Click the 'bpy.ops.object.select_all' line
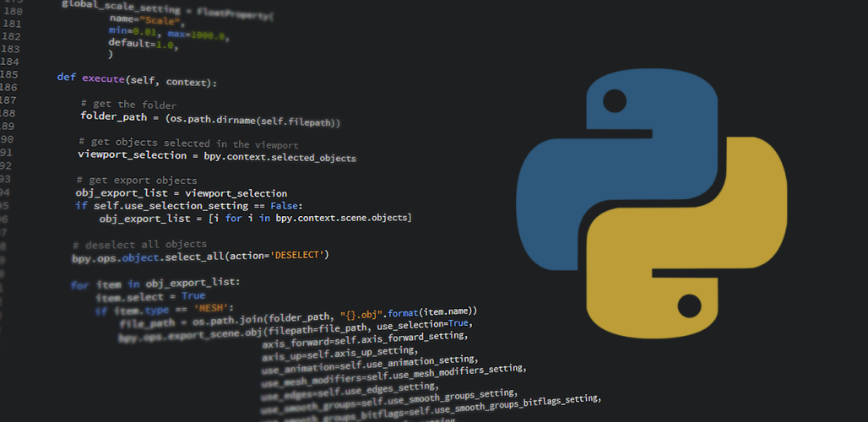Viewport: 868px width, 422px height. point(200,257)
